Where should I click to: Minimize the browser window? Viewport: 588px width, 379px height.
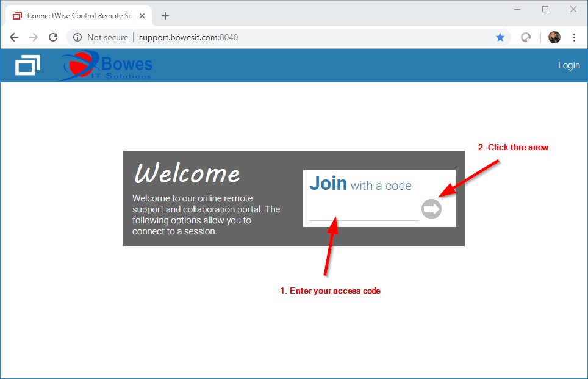[x=517, y=9]
